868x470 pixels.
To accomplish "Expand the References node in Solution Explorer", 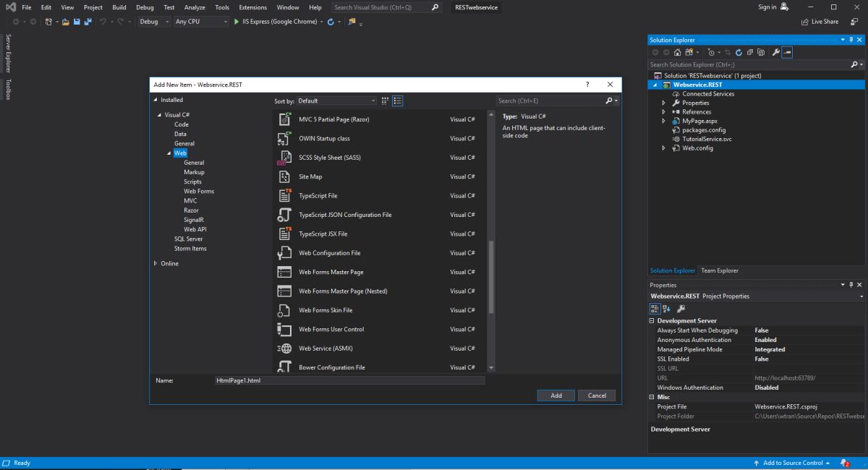I will tap(663, 112).
